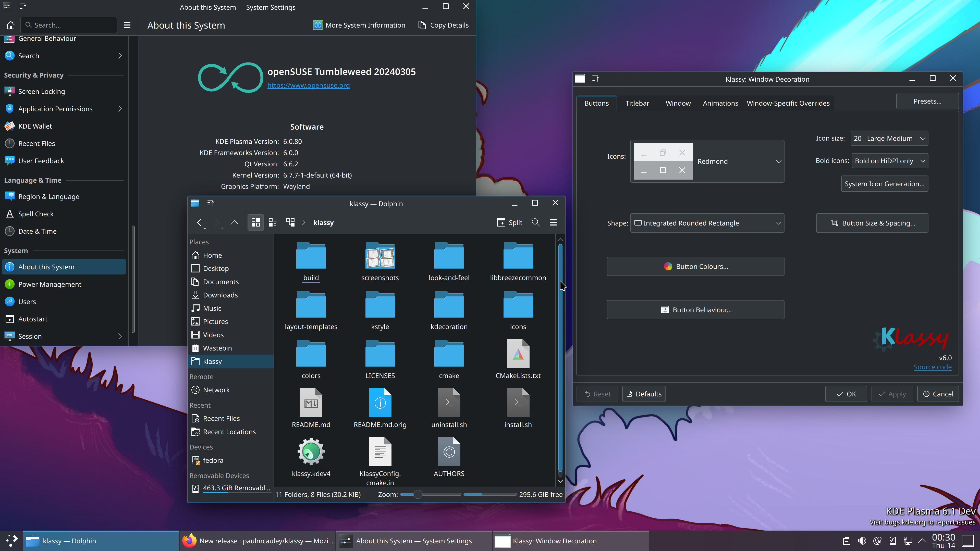Click the Dolphin breadcrumb separator arrow
980x551 pixels.
tap(304, 223)
